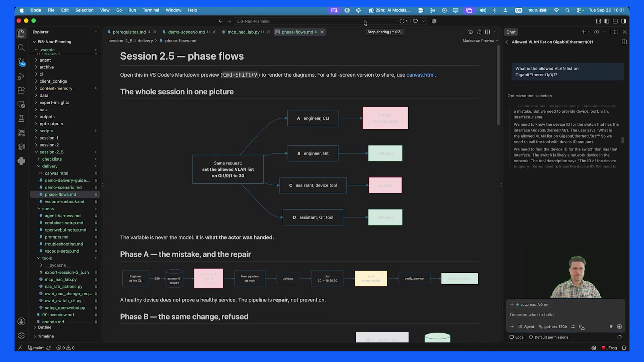Toggle the secondary side bar layout button

(624, 21)
